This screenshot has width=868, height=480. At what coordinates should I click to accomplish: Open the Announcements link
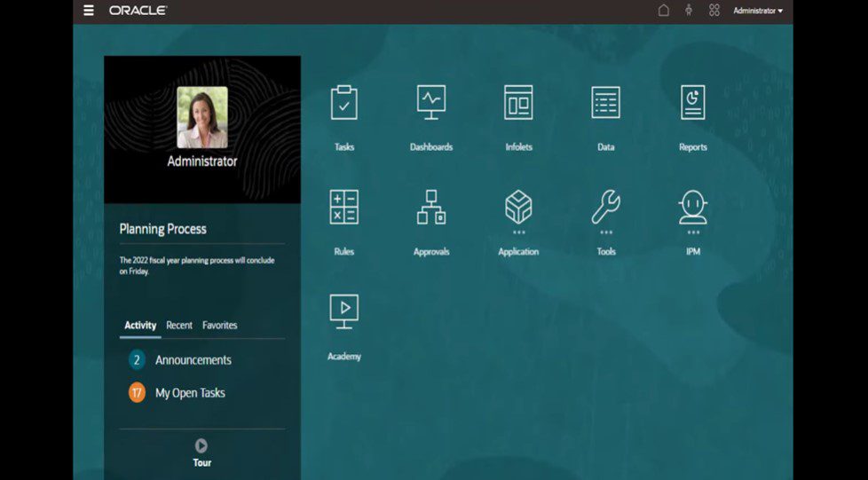(193, 360)
